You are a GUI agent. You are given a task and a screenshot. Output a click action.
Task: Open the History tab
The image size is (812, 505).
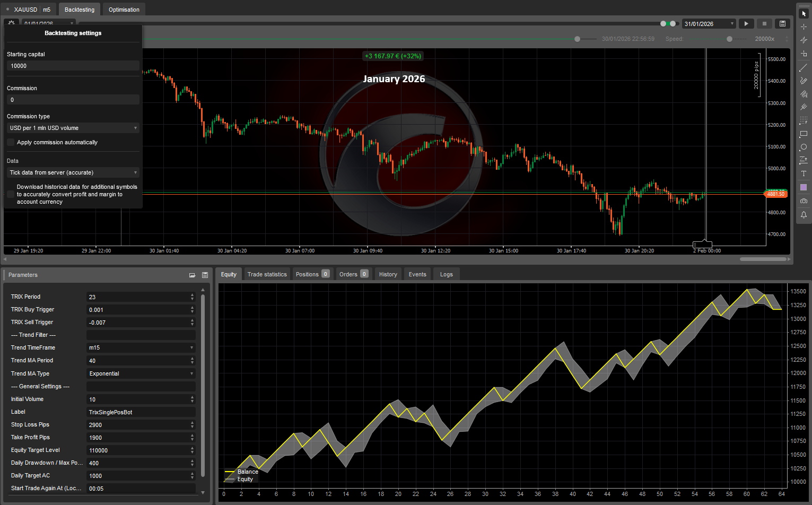[x=388, y=274]
